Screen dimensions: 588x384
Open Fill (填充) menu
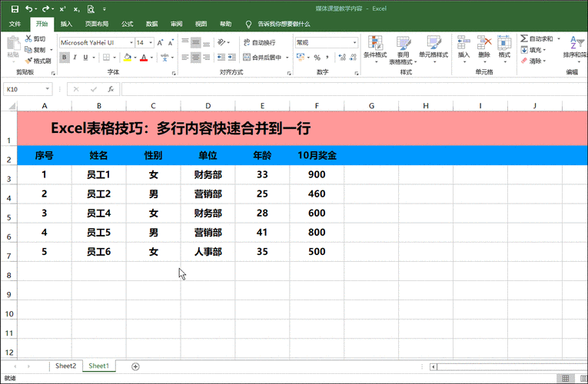[533, 50]
